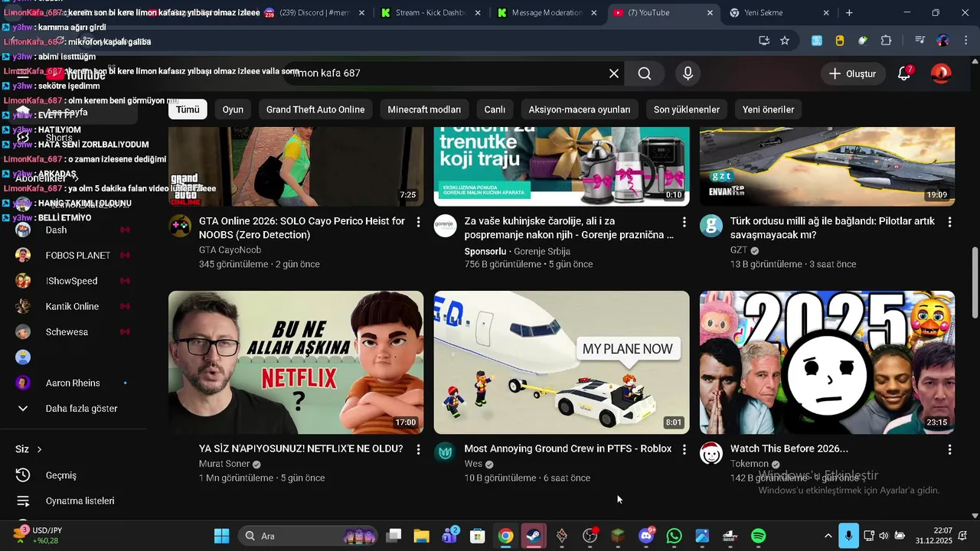Select the Son yüklenenler chip
Image resolution: width=980 pixels, height=551 pixels.
(687, 109)
